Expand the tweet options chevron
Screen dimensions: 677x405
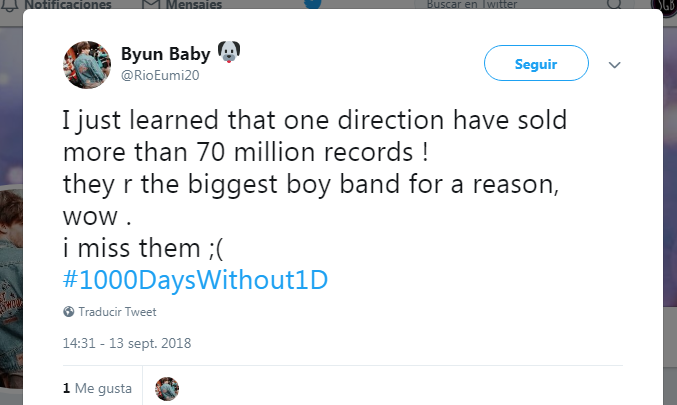615,65
